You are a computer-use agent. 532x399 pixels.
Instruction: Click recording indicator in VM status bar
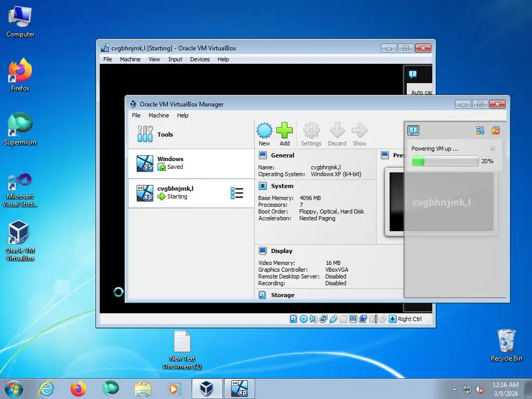click(x=363, y=319)
